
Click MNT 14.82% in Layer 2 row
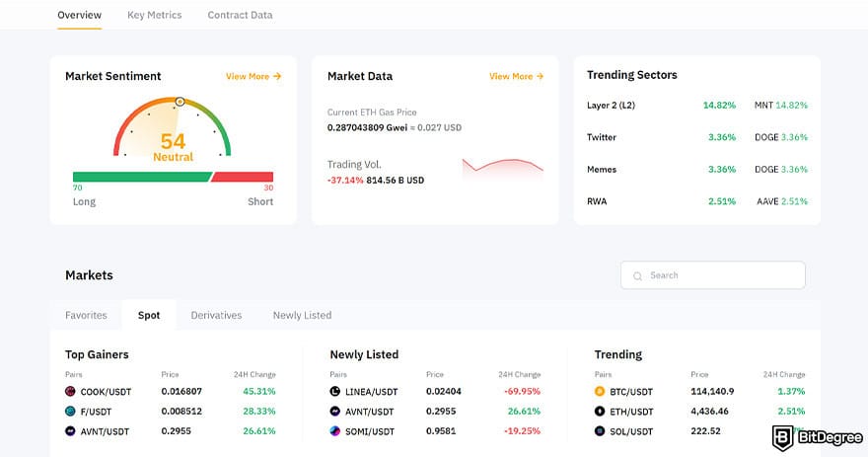(x=781, y=106)
